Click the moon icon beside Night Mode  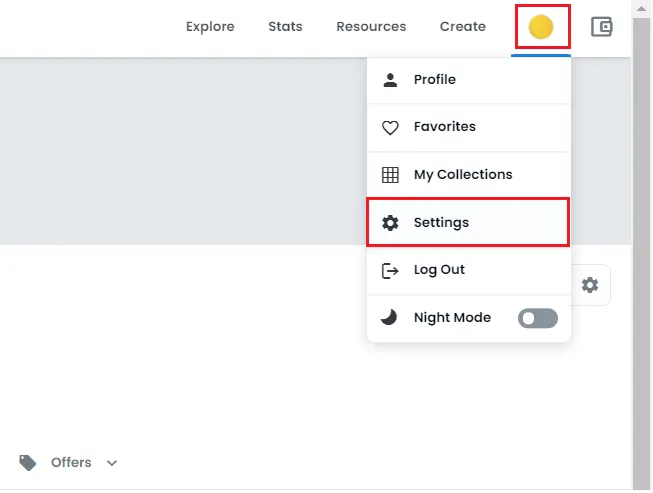click(390, 317)
